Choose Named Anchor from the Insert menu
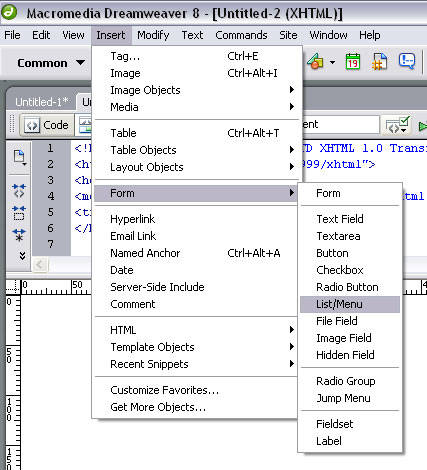The height and width of the screenshot is (470, 427). (197, 253)
